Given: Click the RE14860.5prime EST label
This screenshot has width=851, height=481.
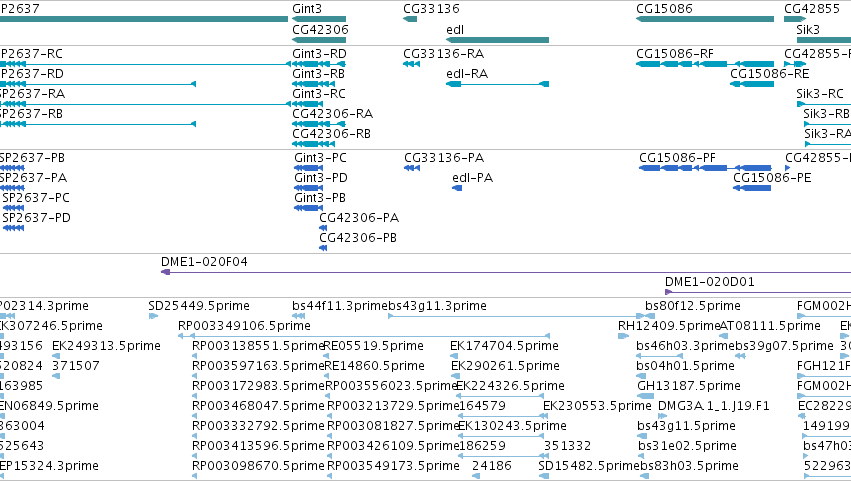Looking at the screenshot, I should pyautogui.click(x=374, y=366).
